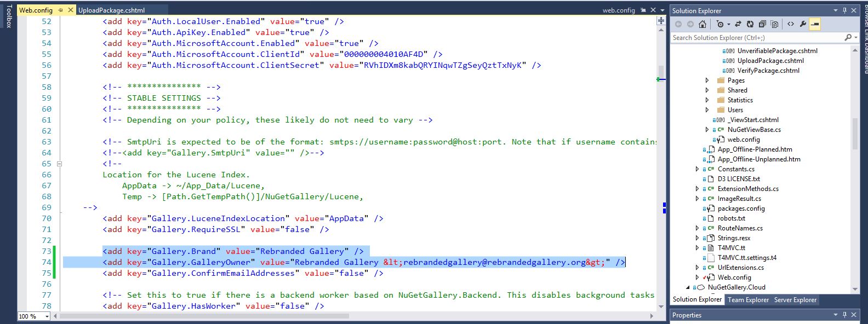Click the Auth.ApiKey.Enabled key on line 53

pyautogui.click(x=198, y=32)
